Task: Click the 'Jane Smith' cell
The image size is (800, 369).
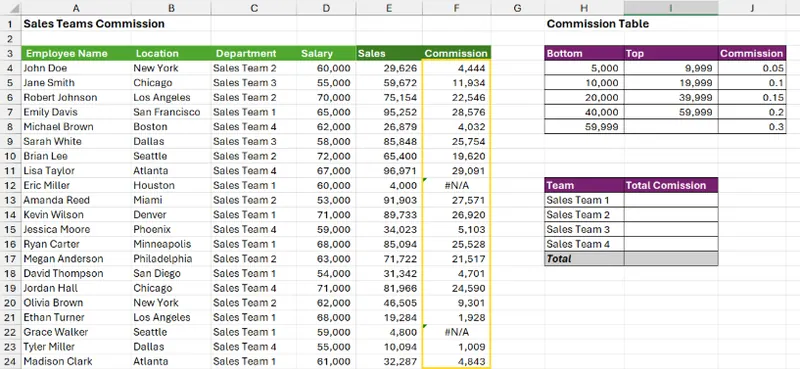Action: [76, 83]
